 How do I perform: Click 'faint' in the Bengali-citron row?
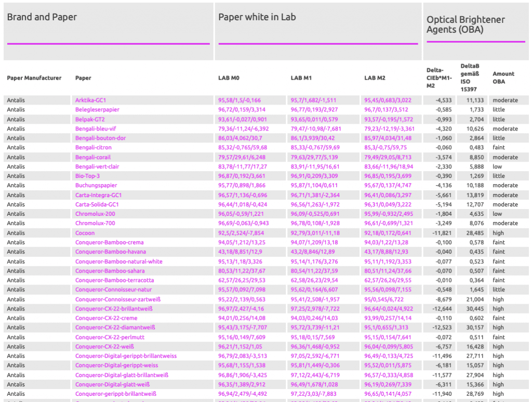pos(499,147)
